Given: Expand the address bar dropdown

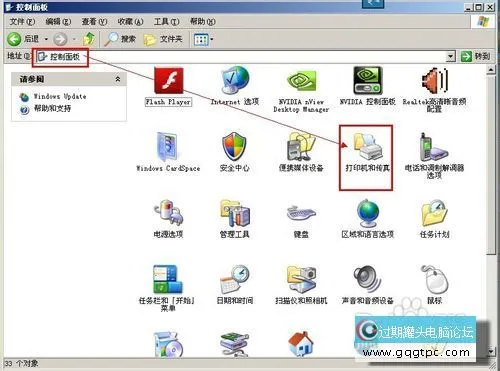Looking at the screenshot, I should [451, 56].
